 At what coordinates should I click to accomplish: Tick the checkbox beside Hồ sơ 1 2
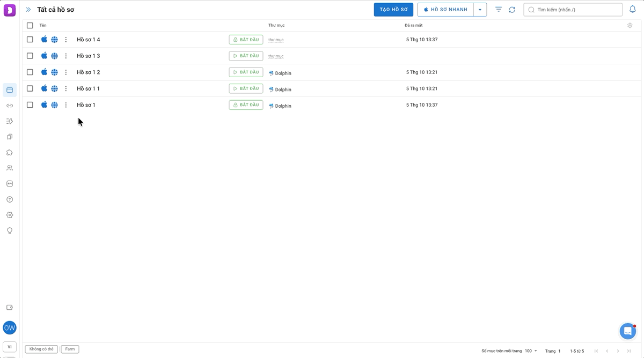click(x=30, y=72)
